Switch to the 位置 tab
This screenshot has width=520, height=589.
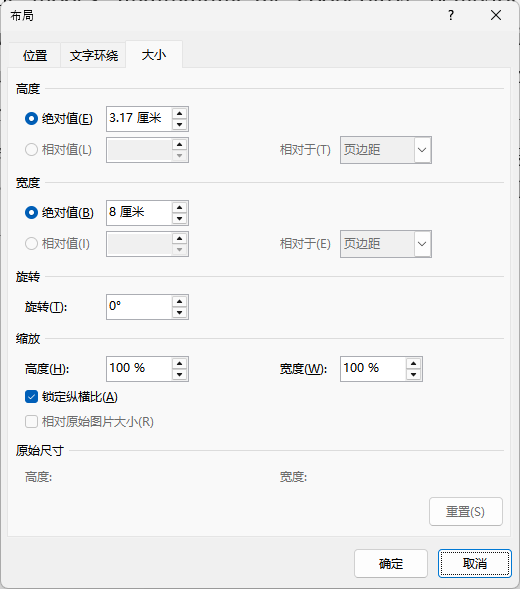point(35,55)
